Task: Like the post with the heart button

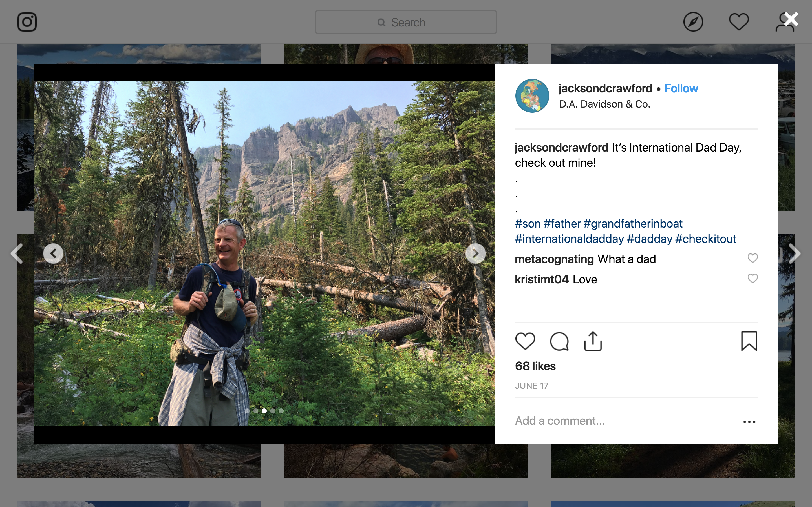Action: click(525, 341)
